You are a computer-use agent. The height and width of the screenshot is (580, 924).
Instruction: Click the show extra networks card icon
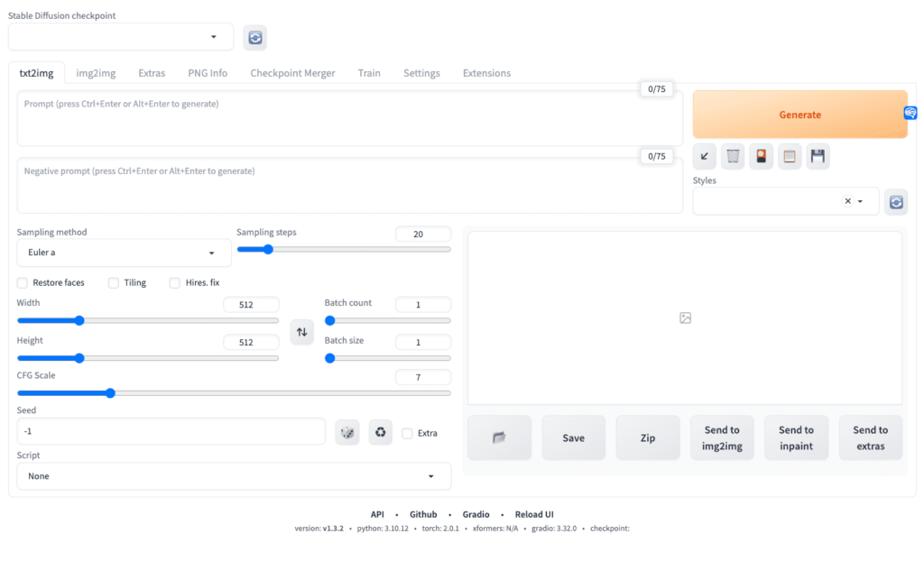tap(762, 157)
